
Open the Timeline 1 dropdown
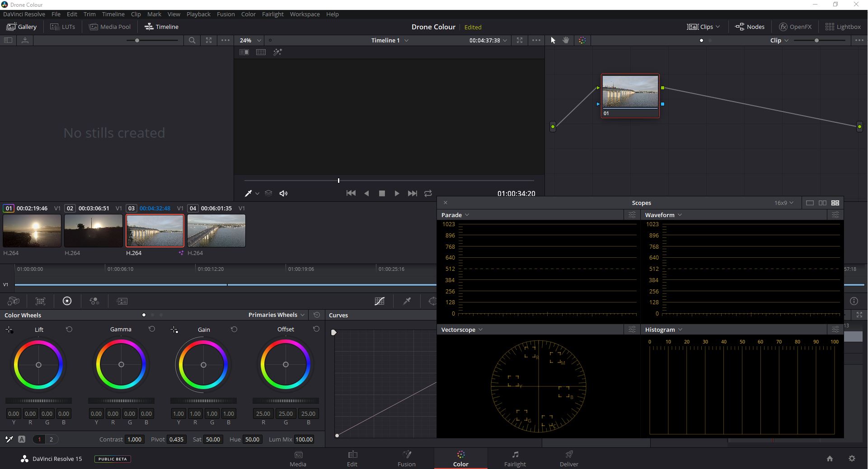(390, 40)
